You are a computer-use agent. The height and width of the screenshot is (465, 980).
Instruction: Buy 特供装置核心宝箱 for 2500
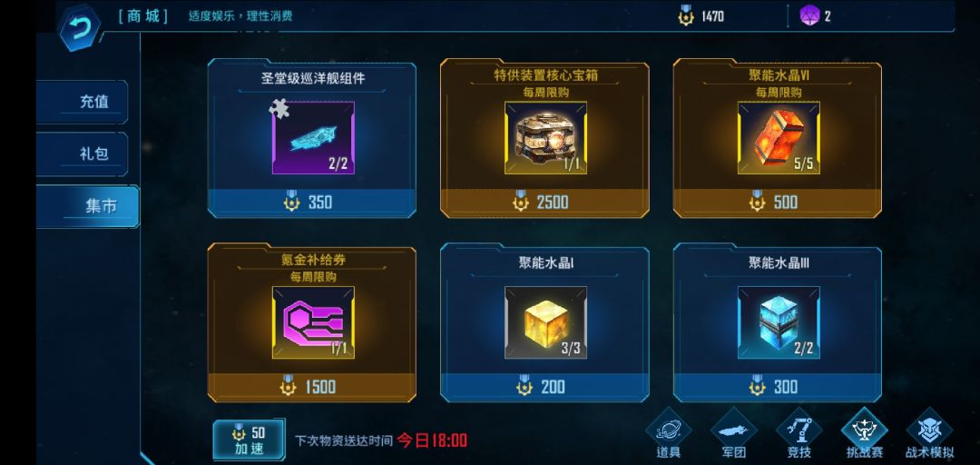coord(544,203)
